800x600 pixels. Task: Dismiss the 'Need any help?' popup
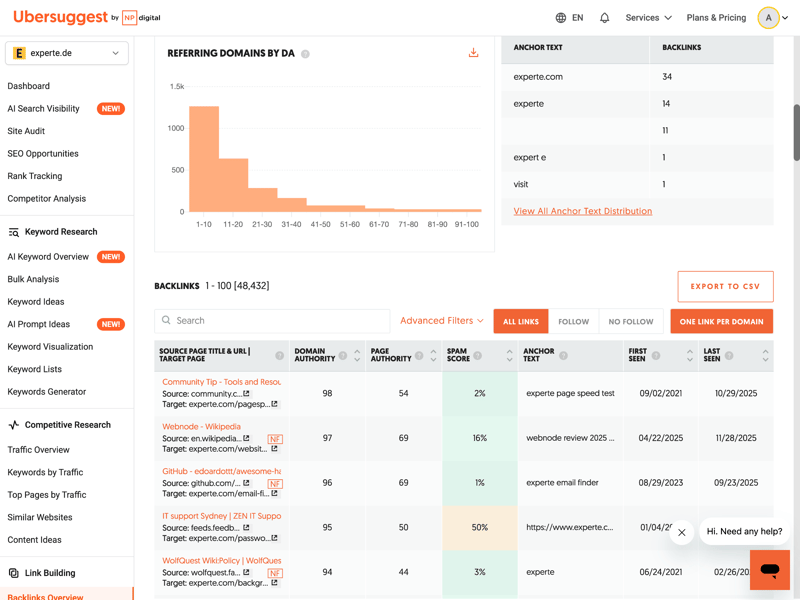(682, 532)
